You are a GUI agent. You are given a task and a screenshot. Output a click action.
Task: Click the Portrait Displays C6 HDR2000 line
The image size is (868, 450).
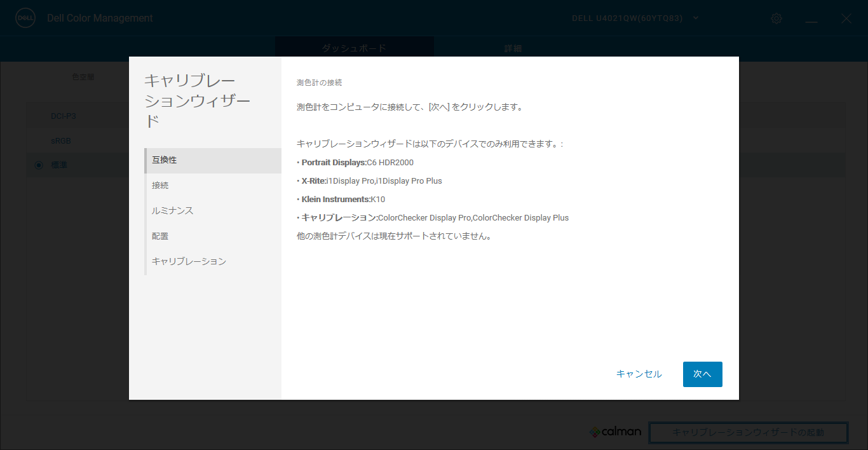coord(355,163)
